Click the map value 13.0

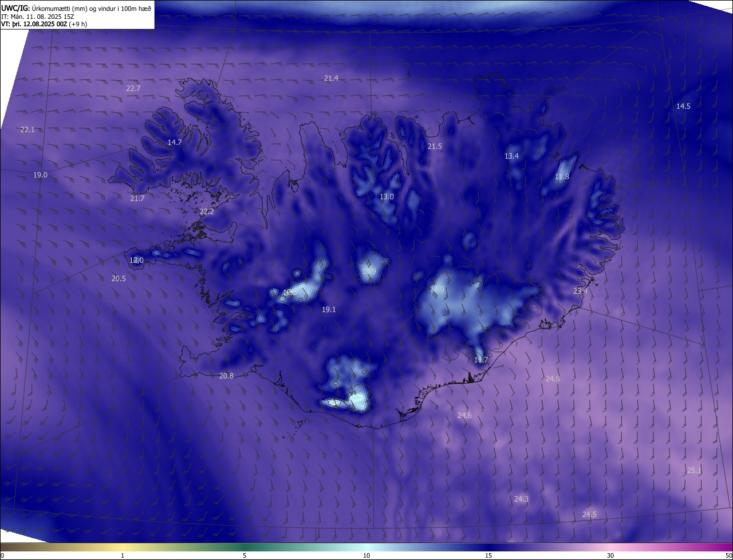point(387,197)
